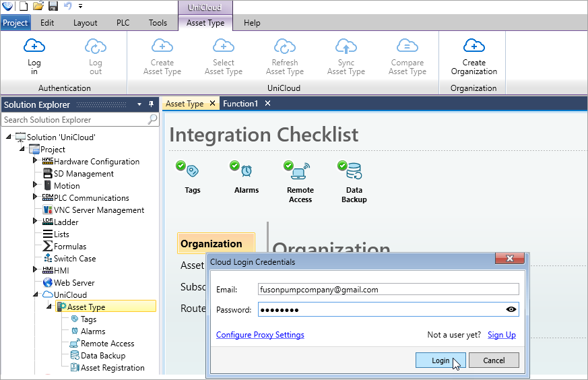Click the Tags checklist icon

click(191, 171)
